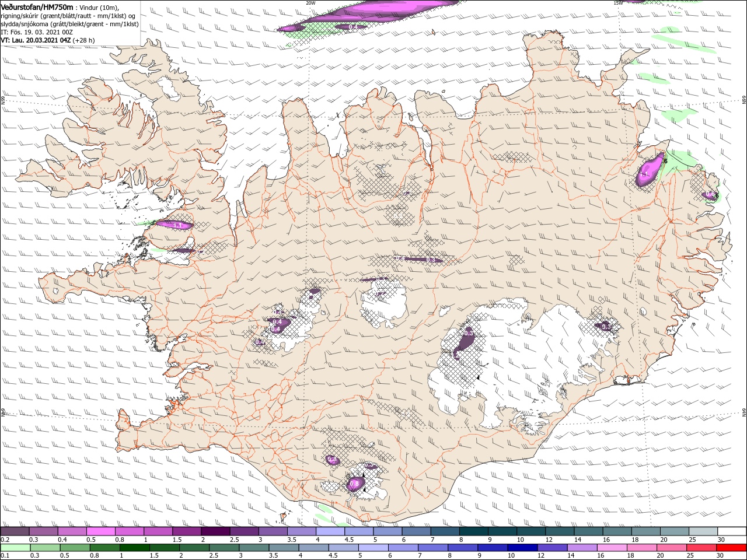Pick the rain legend swatch between 6 and 7
747x560 pixels.
(403, 548)
